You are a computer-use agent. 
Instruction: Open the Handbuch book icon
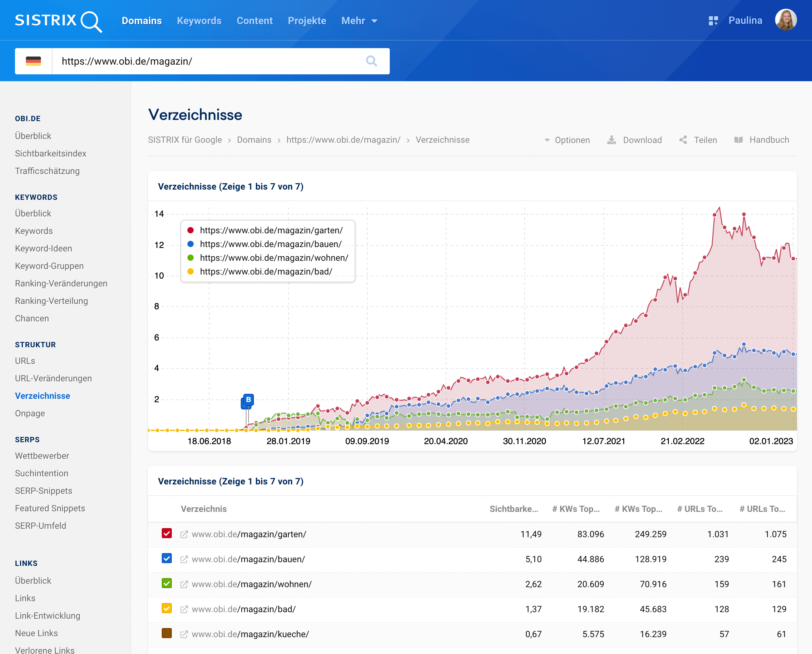click(x=738, y=140)
